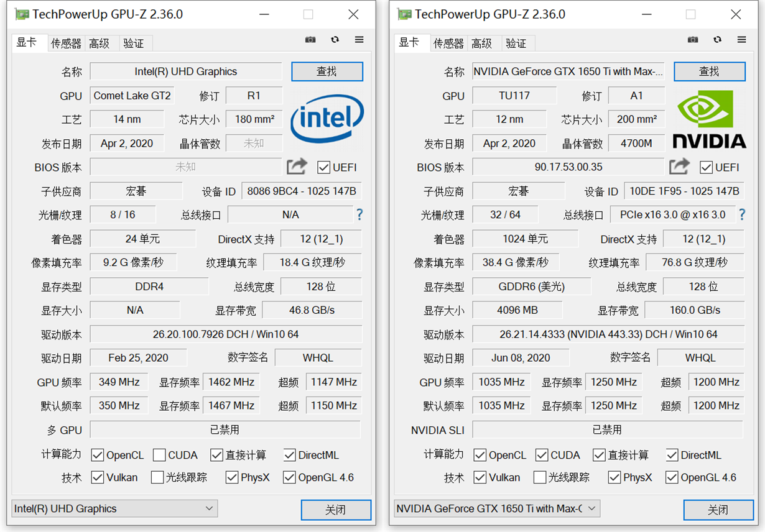Screen dimensions: 765x532
Task: Open the NVIDIA GeForce GTX 1650 Ti selector dropdown
Action: click(x=497, y=508)
